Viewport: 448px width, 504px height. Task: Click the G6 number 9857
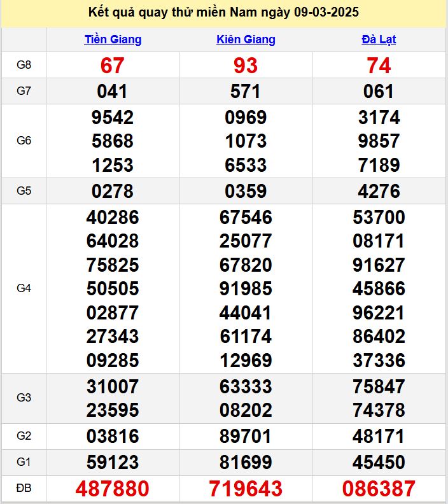click(379, 141)
